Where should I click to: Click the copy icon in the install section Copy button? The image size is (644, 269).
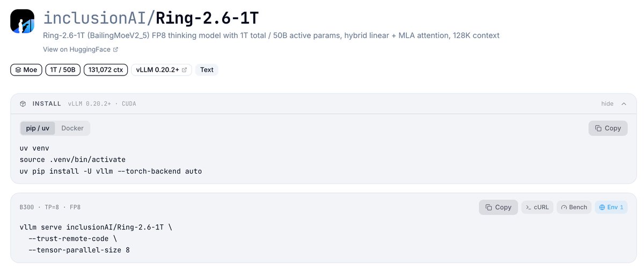click(x=598, y=128)
